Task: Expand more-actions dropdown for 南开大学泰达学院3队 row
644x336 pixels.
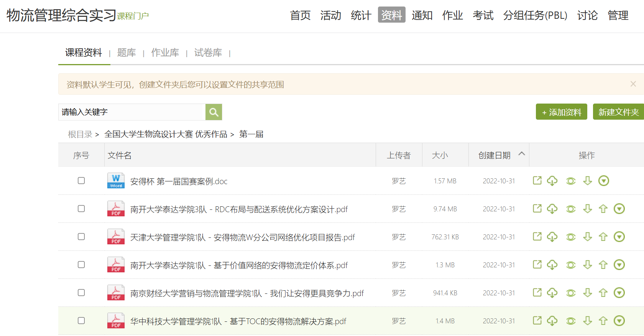Action: click(619, 209)
